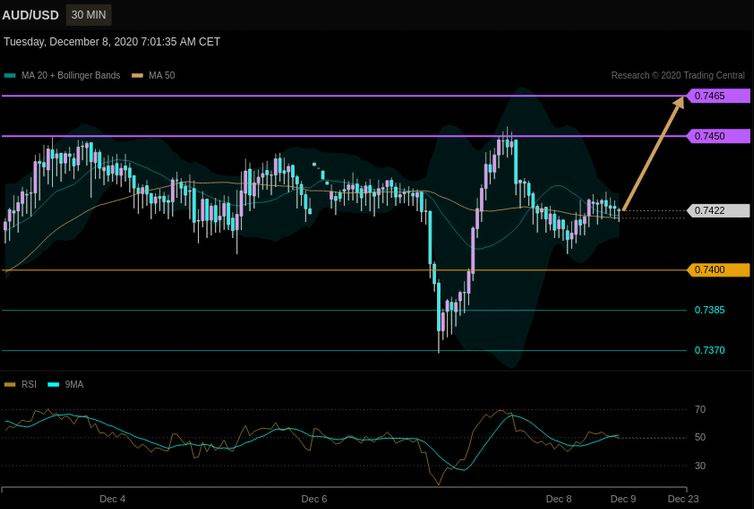Click the 9MA cyan legend swatch

pos(53,385)
